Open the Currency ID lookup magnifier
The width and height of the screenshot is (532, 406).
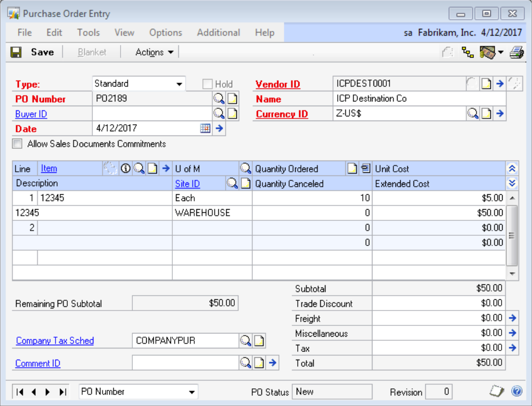tap(473, 114)
